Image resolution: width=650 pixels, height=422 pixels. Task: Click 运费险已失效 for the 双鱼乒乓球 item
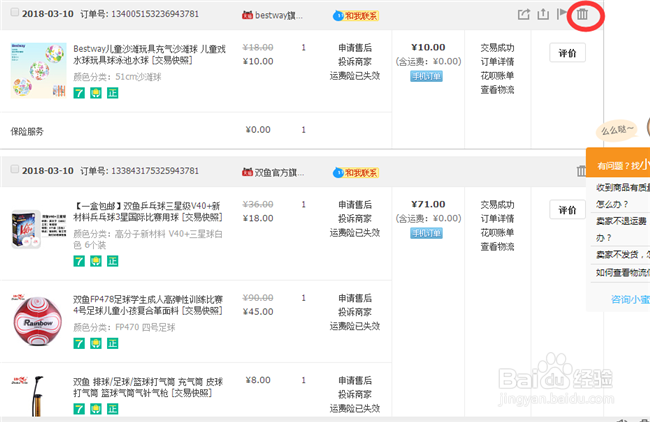[x=355, y=233]
